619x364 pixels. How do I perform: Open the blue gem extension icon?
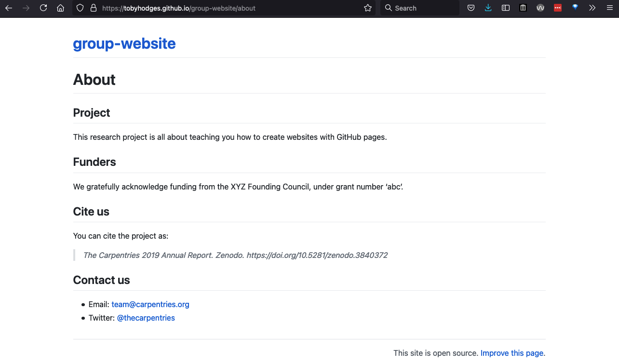[x=575, y=8]
